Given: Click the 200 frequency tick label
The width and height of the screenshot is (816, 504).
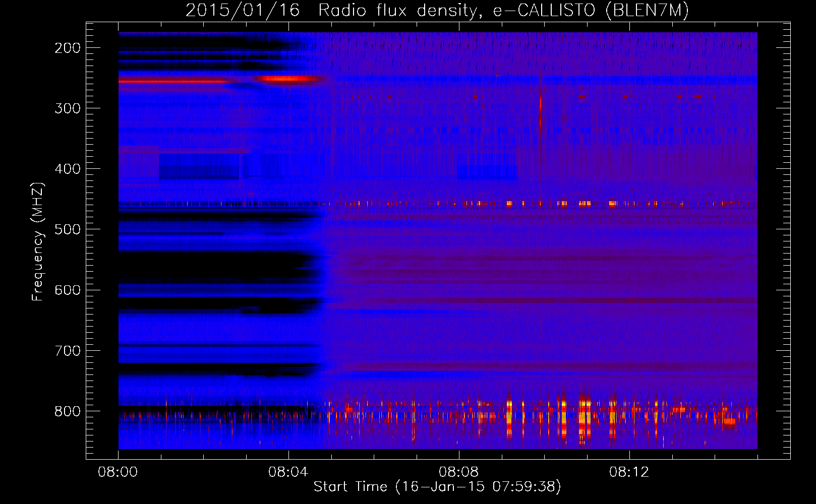Looking at the screenshot, I should tap(68, 48).
